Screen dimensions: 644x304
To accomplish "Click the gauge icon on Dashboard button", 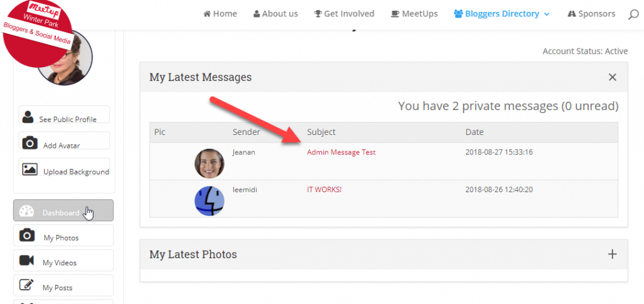I will coord(26,211).
